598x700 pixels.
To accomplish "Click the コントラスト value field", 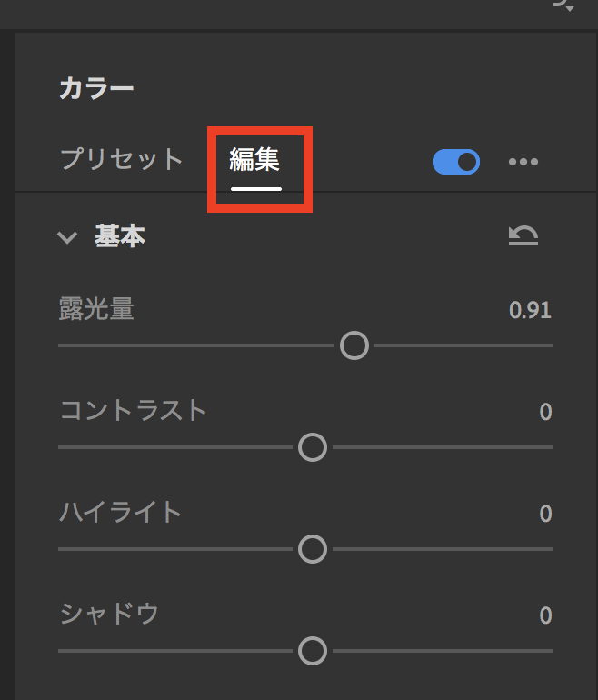I will [545, 413].
